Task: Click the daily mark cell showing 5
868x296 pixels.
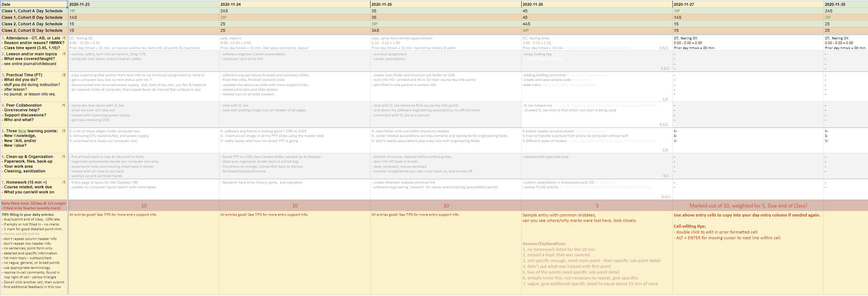Action: [x=597, y=205]
